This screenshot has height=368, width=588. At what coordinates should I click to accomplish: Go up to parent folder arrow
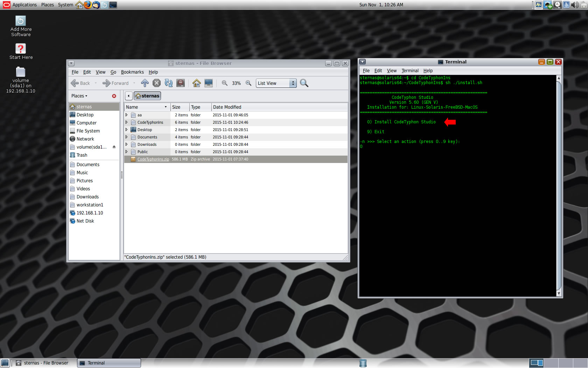pyautogui.click(x=145, y=83)
